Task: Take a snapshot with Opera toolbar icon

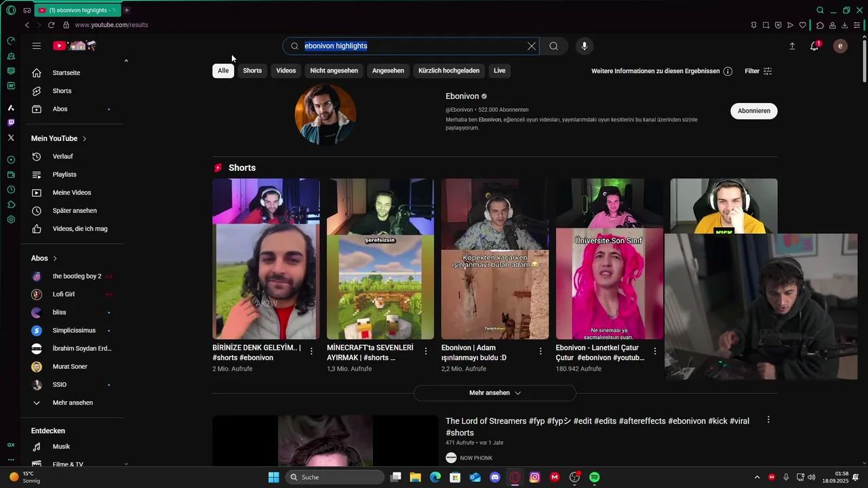Action: coord(766,25)
